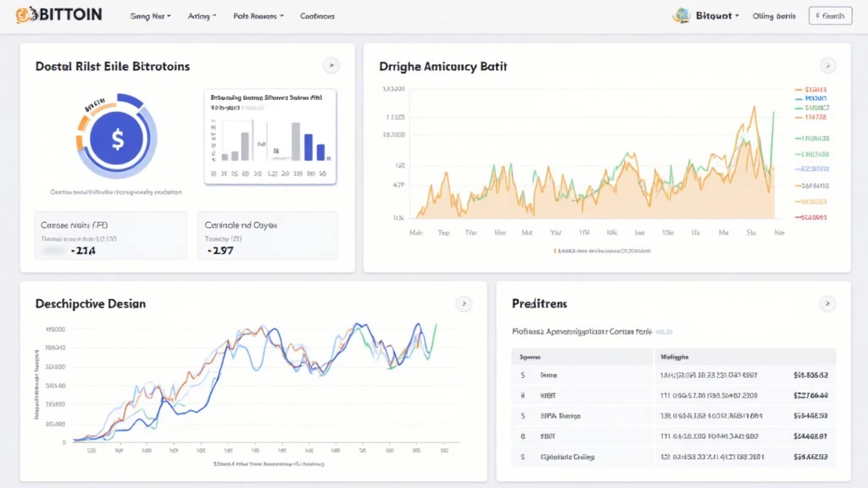Click the bar chart thumbnail card
The width and height of the screenshot is (868, 488).
[x=270, y=137]
